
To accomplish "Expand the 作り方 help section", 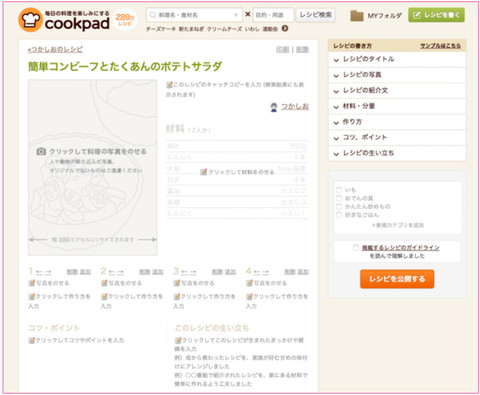I will [397, 122].
